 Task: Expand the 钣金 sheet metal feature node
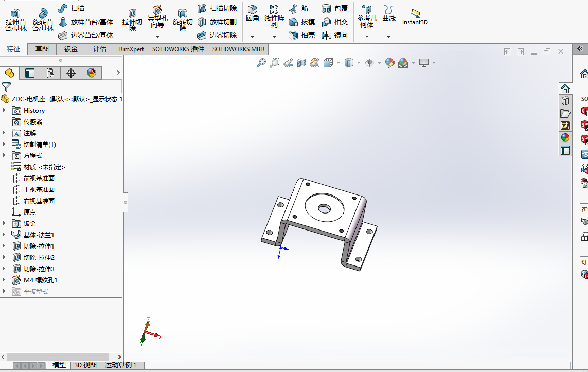coord(4,223)
